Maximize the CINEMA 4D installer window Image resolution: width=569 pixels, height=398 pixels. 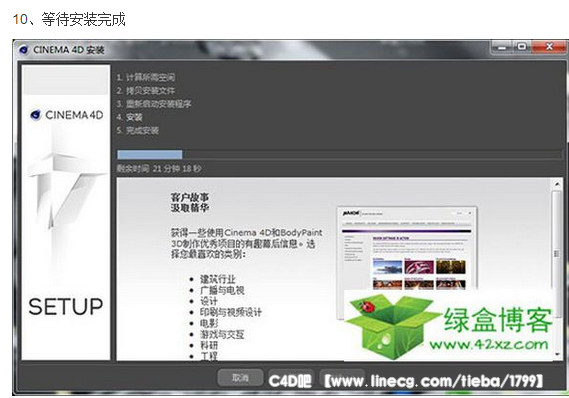click(521, 47)
